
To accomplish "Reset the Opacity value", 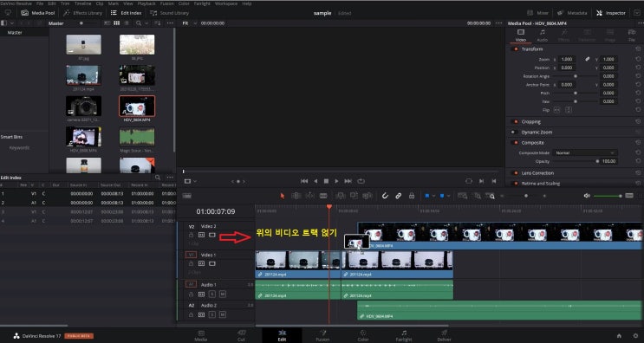I will [638, 161].
